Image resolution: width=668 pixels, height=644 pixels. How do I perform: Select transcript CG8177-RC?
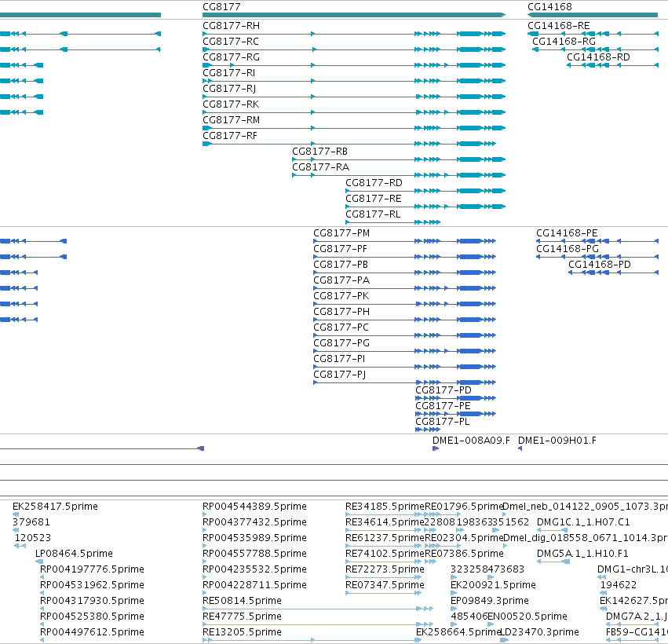click(x=231, y=42)
